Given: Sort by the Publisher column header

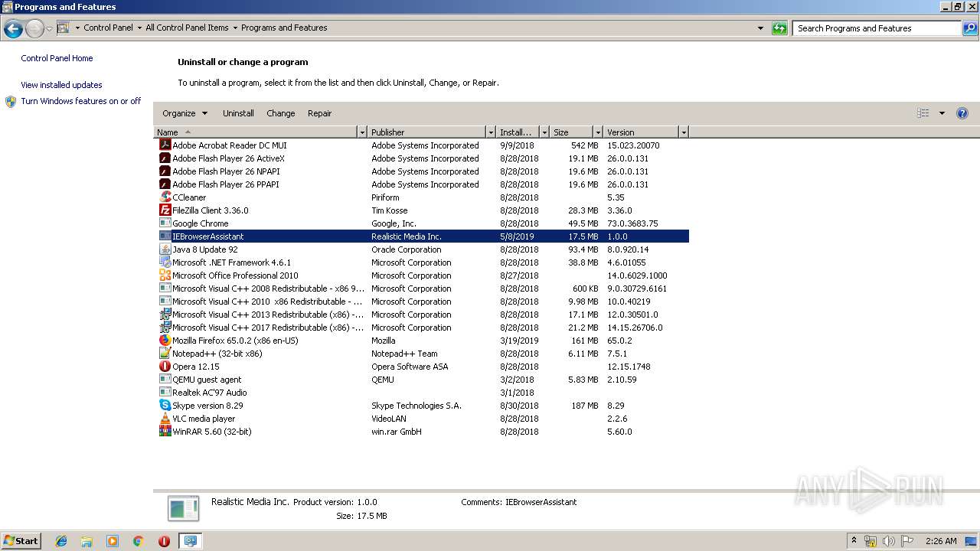Looking at the screenshot, I should coord(427,132).
